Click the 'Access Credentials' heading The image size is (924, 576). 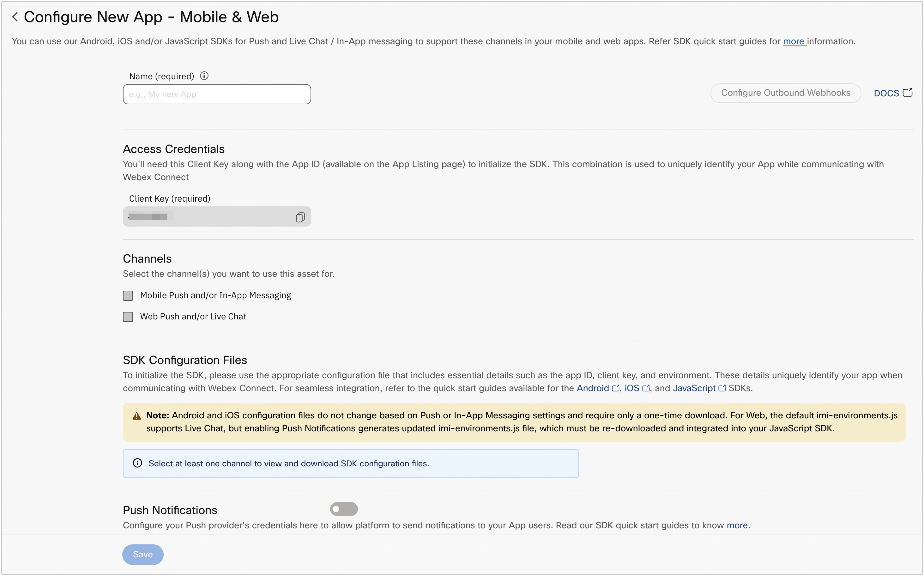tap(174, 149)
